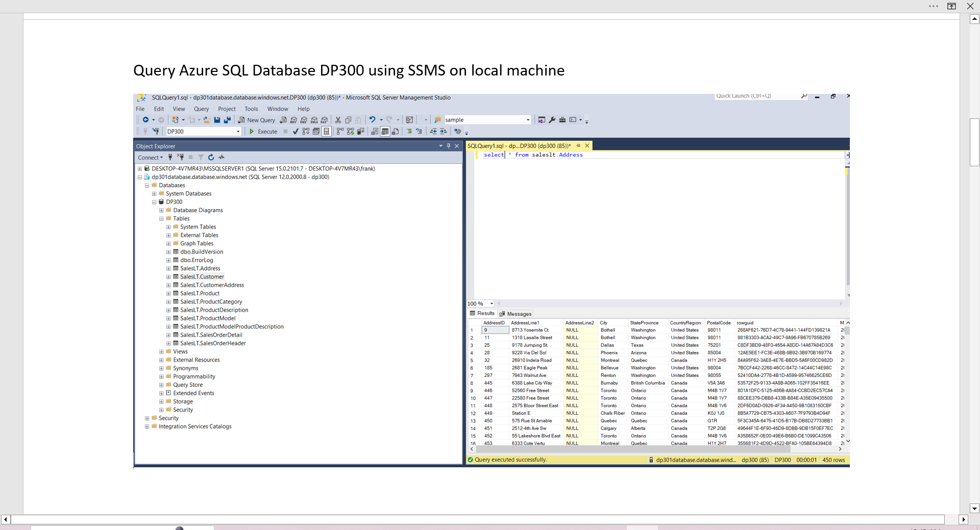Screen dimensions: 980x530
Task: Open the File menu
Action: 140,109
